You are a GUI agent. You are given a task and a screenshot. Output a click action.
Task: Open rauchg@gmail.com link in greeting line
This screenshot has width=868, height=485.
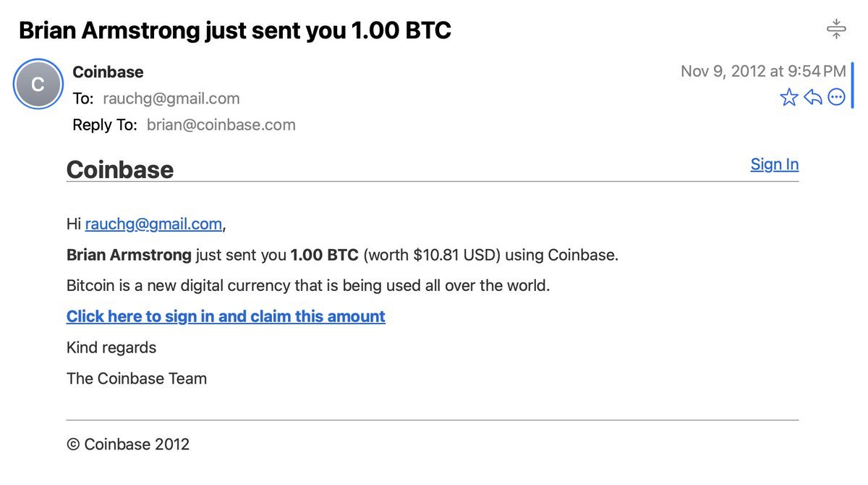click(x=153, y=224)
